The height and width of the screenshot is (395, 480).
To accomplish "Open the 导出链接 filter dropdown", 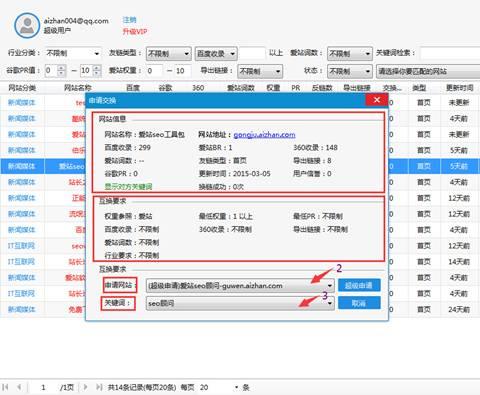I will pos(260,71).
